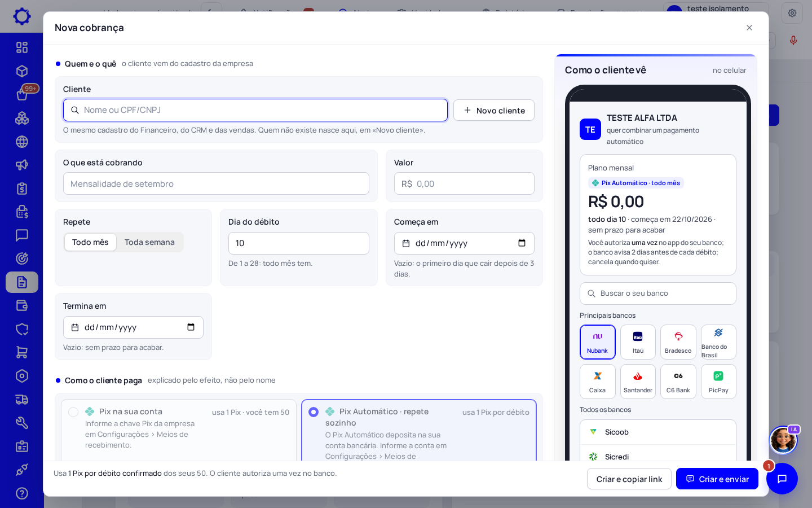Click the gear icon in the top-right corner

coord(792,13)
